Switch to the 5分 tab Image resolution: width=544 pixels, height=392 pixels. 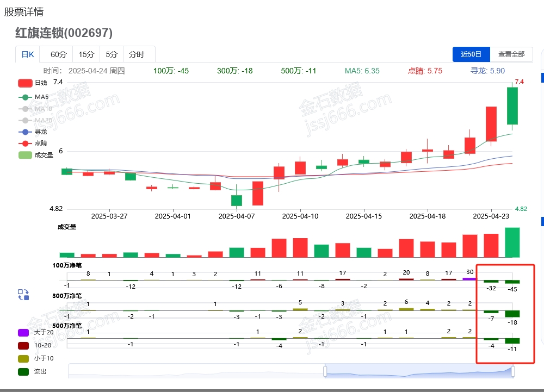[112, 54]
